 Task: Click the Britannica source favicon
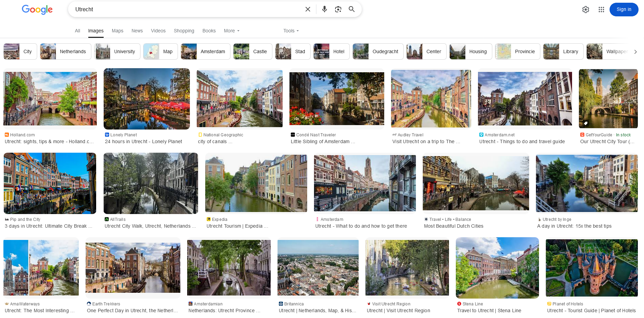point(281,304)
